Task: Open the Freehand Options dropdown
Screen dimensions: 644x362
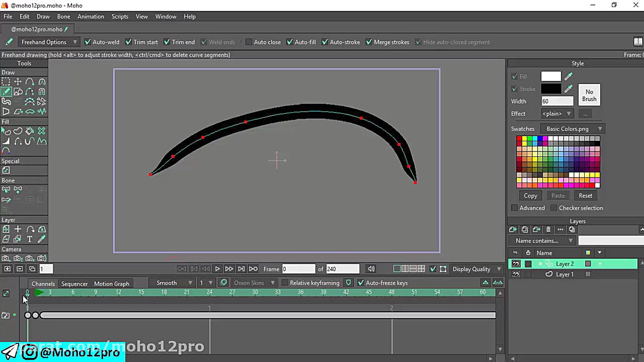Action: [49, 42]
